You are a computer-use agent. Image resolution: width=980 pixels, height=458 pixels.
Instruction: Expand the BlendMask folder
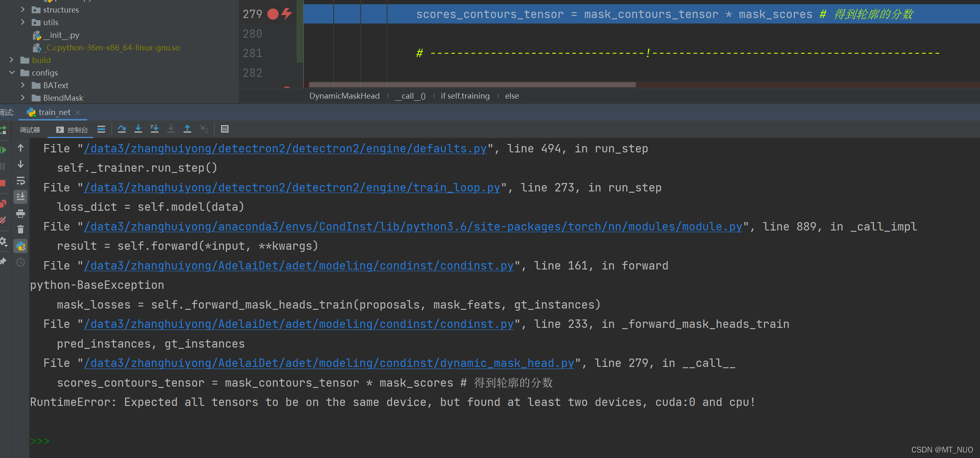(23, 98)
